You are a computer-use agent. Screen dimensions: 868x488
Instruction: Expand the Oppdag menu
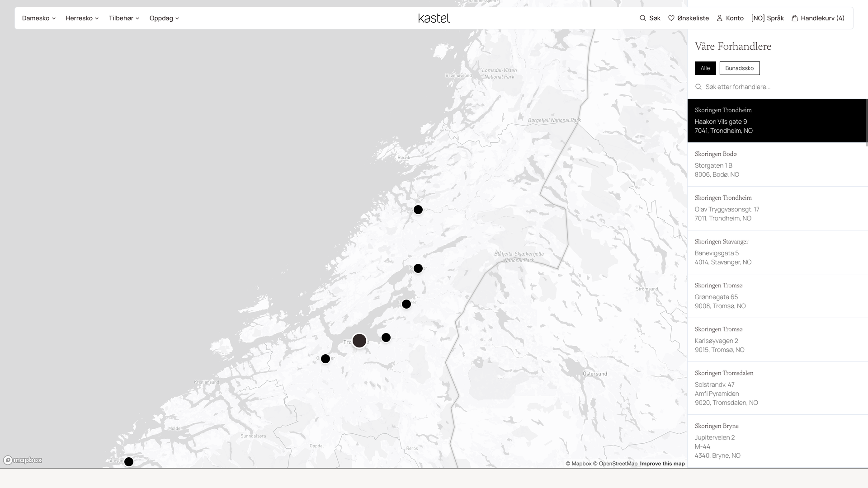pos(165,18)
